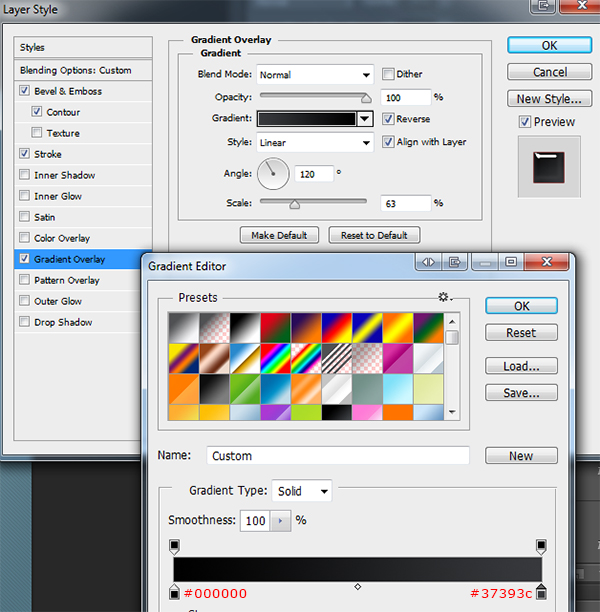Open the Presets gear menu icon
This screenshot has height=612, width=600.
444,297
